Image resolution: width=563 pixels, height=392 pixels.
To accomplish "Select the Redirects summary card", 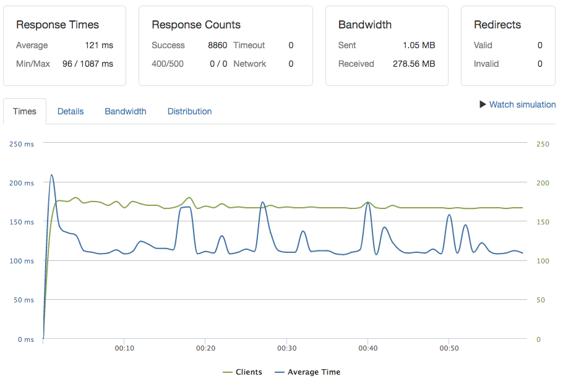I will pos(507,45).
